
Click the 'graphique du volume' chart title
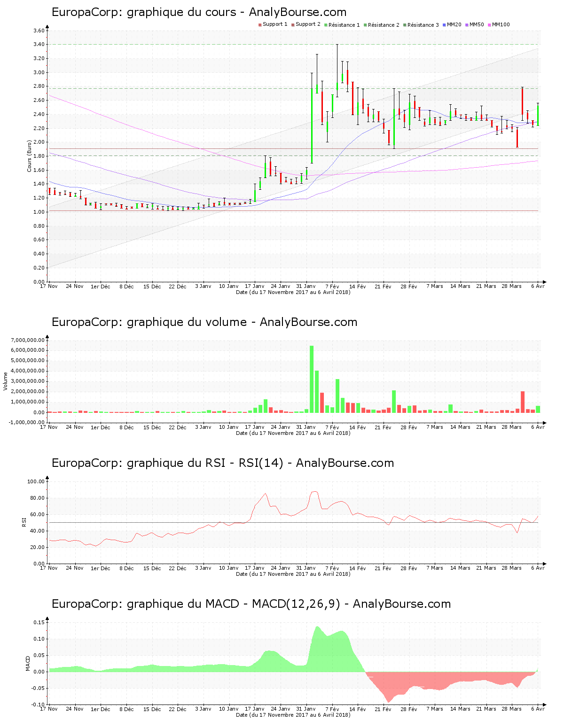204,322
